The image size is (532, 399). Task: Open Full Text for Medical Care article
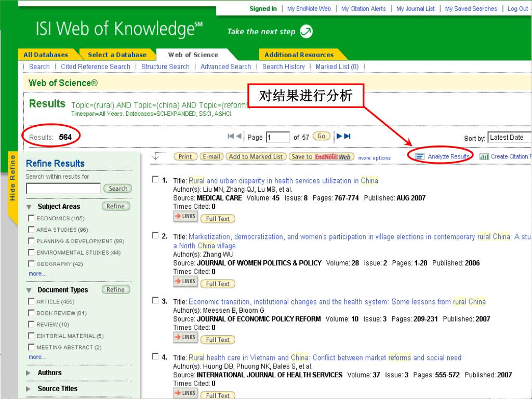click(218, 219)
